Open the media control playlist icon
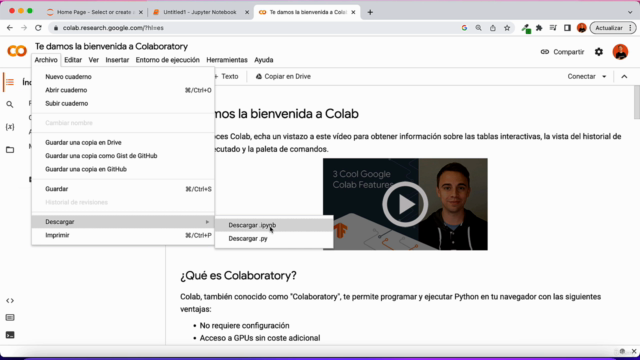This screenshot has height=360, width=640. [553, 28]
